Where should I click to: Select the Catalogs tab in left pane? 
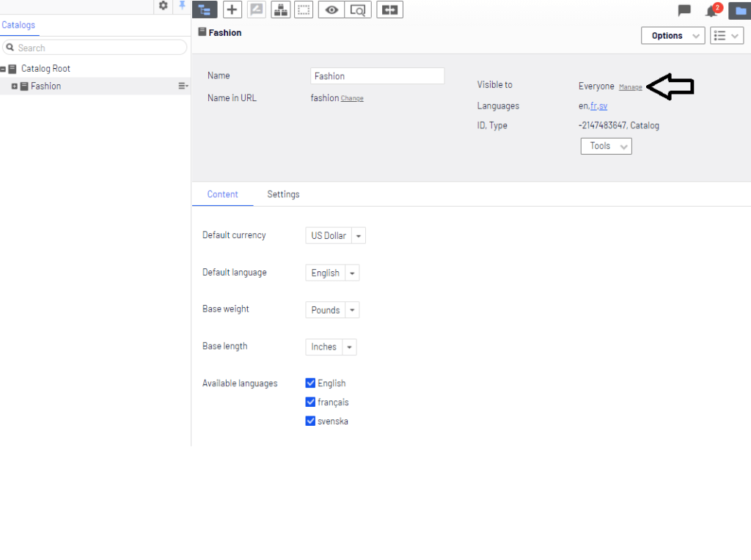point(18,26)
